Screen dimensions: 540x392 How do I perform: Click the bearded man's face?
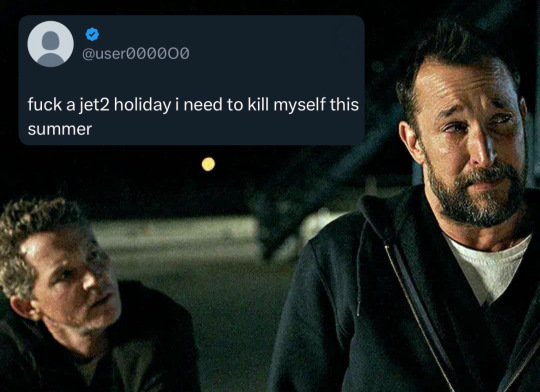coord(474,138)
